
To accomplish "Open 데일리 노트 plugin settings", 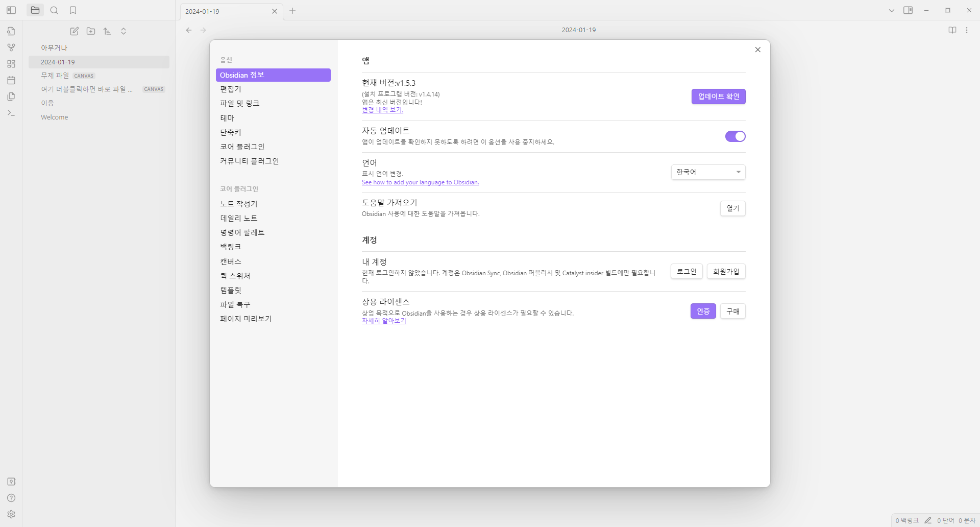I will click(273, 218).
